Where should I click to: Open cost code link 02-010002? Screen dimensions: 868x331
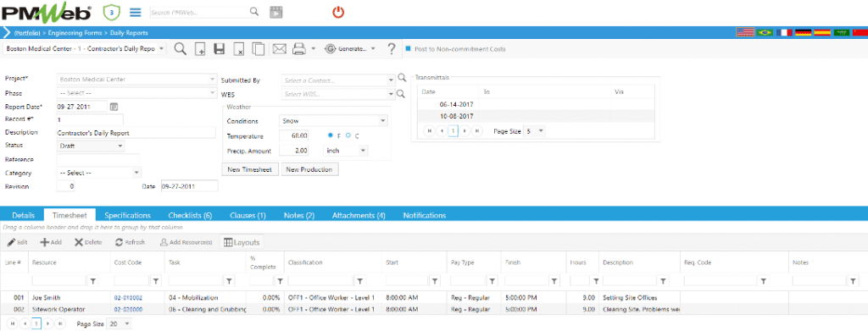pyautogui.click(x=128, y=297)
